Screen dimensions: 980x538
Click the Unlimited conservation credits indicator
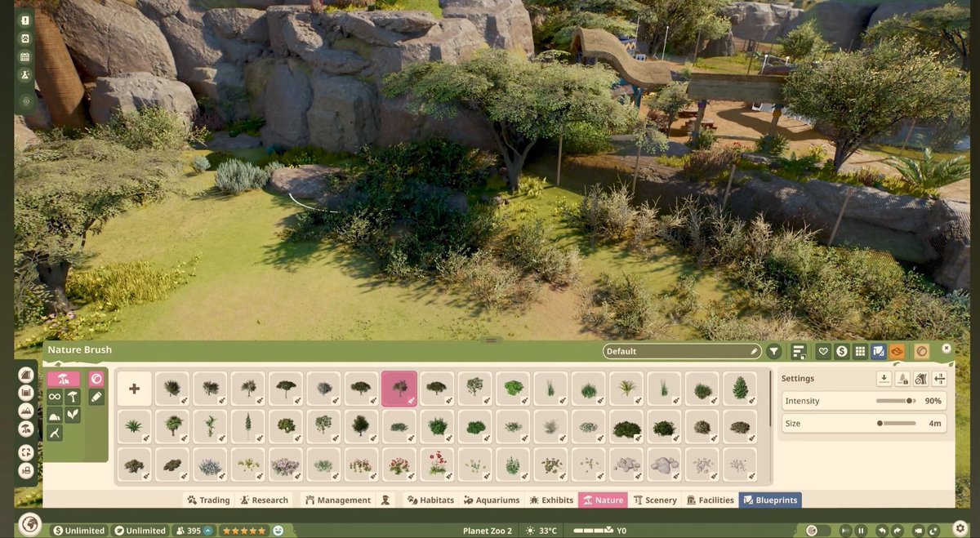click(x=140, y=531)
